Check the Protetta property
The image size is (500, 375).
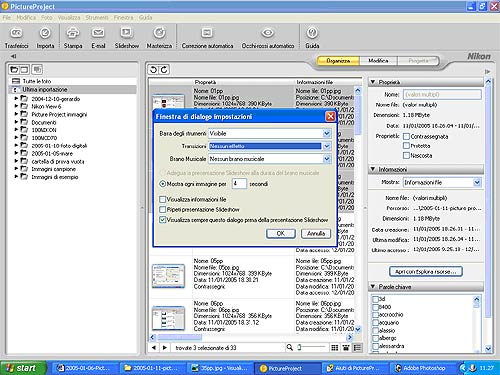click(x=406, y=146)
